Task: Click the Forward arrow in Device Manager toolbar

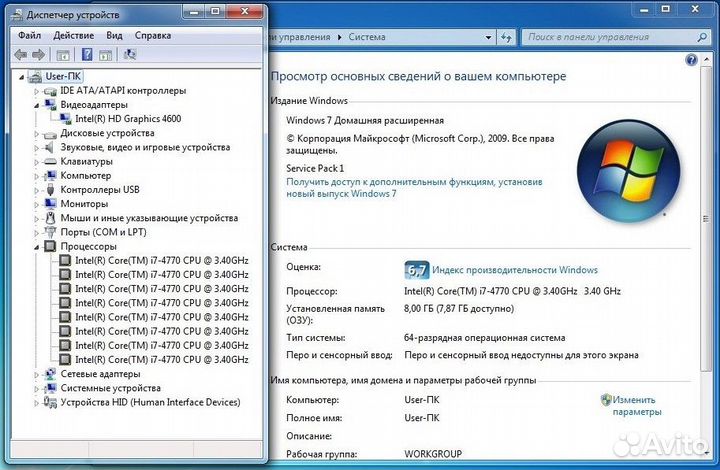Action: pos(39,55)
